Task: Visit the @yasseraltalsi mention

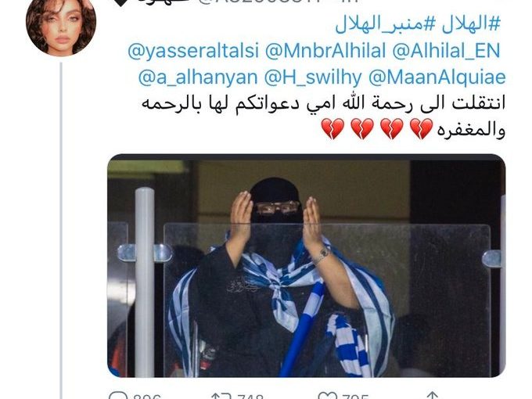Action: pyautogui.click(x=193, y=51)
